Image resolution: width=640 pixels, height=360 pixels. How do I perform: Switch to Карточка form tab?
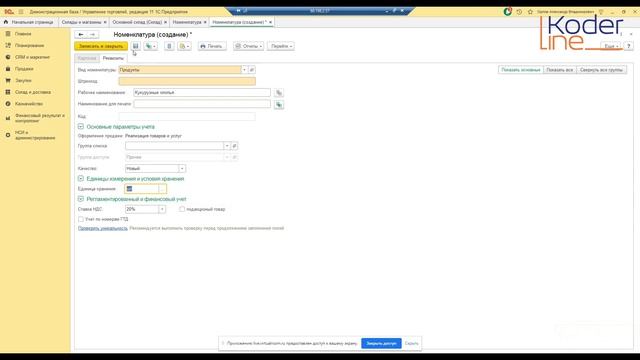[x=87, y=58]
